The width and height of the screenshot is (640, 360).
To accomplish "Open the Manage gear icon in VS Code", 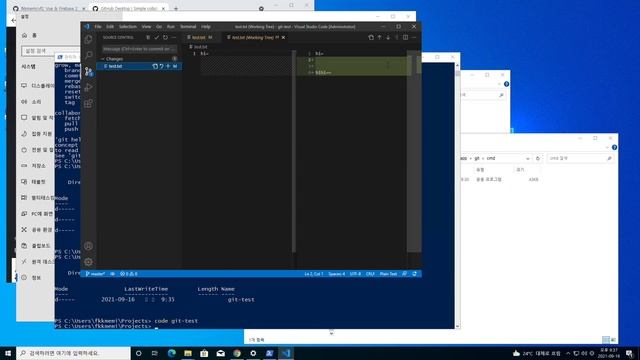I will (88, 262).
